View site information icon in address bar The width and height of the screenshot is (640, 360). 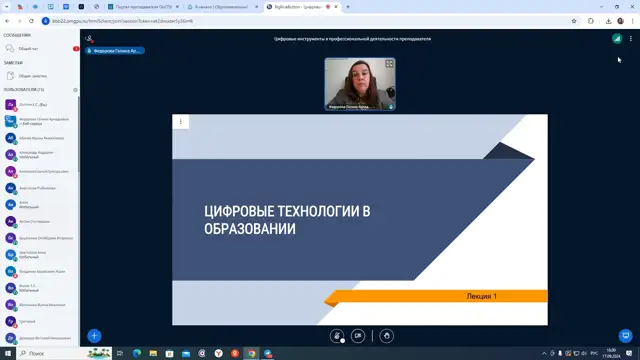pos(45,21)
